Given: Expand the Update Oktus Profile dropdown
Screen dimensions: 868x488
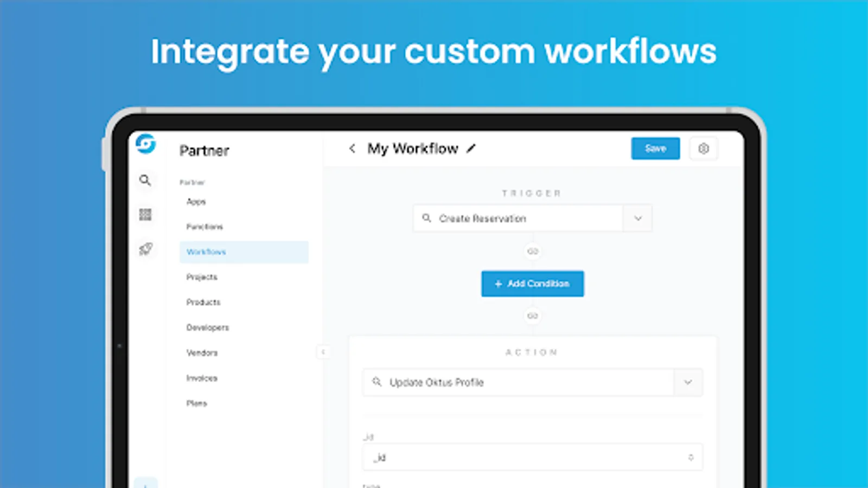Looking at the screenshot, I should coord(688,382).
